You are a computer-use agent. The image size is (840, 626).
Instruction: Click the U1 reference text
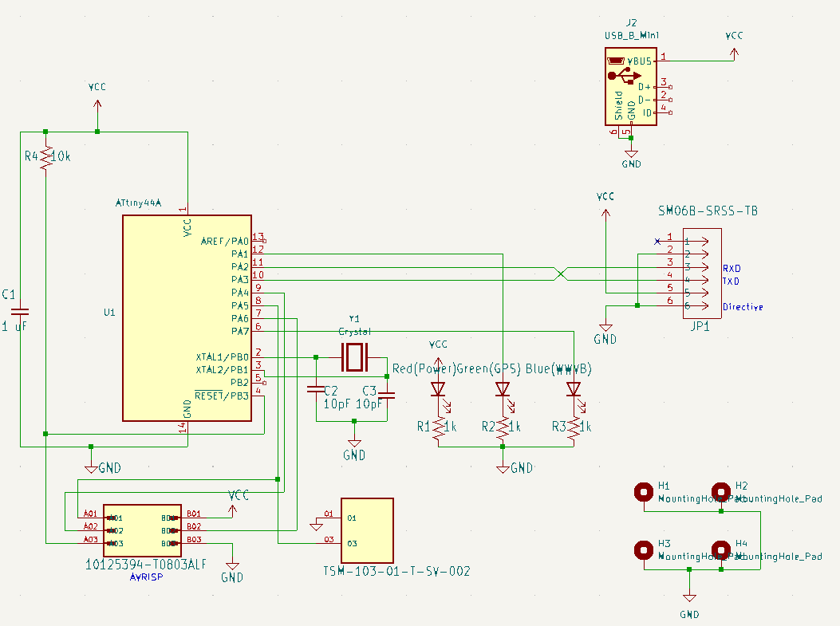(x=109, y=312)
